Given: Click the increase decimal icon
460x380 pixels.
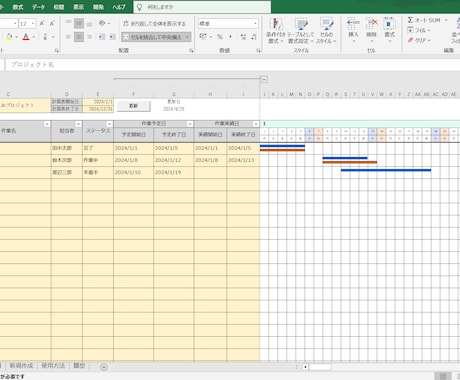Looking at the screenshot, I should click(243, 37).
